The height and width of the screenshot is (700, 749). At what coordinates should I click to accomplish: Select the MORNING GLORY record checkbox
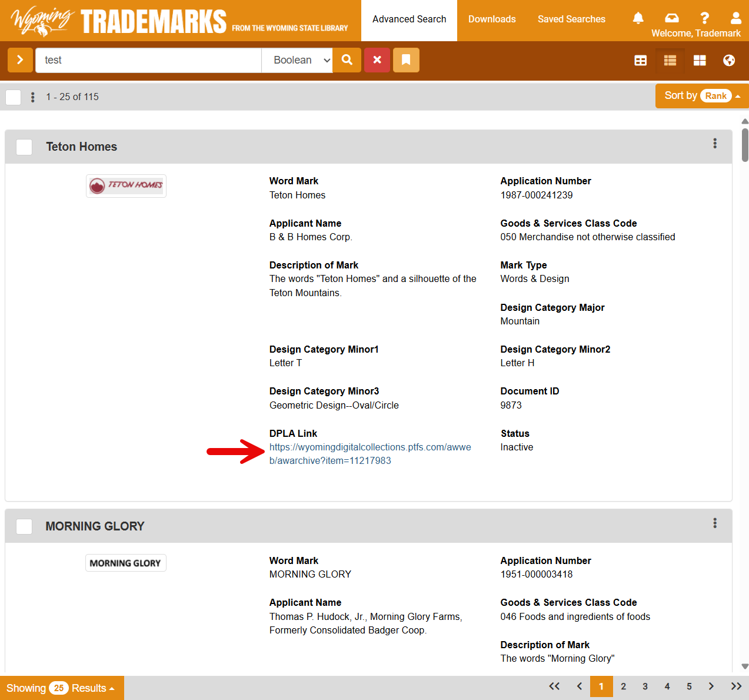point(24,526)
